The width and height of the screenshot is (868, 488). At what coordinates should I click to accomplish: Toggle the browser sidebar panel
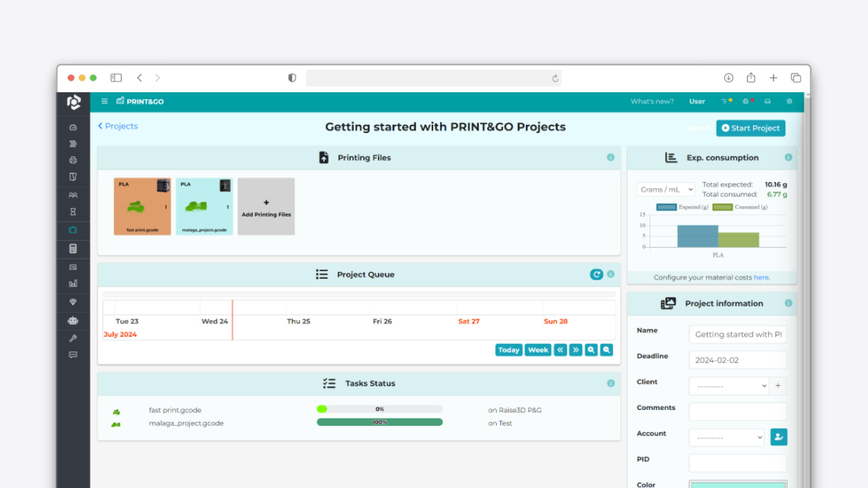coord(116,78)
